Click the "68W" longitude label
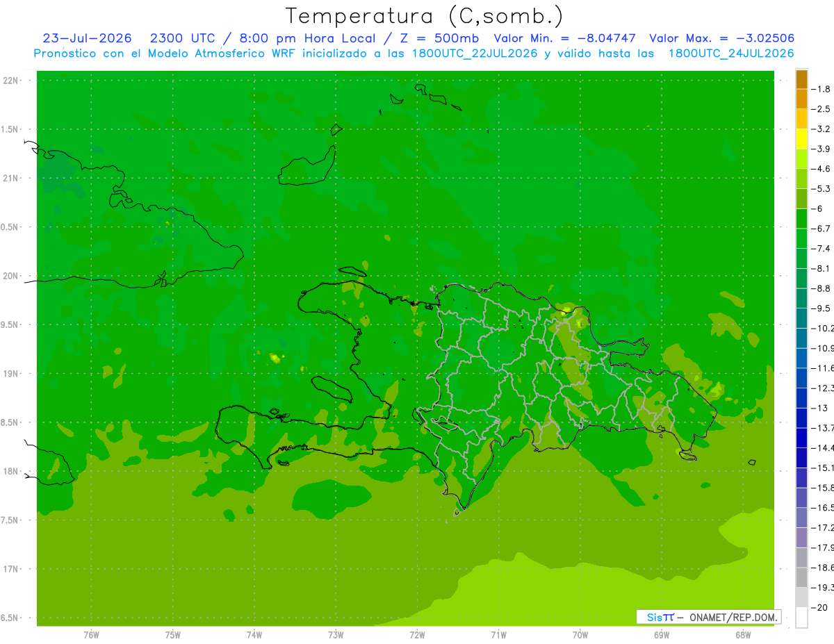 coord(743,635)
